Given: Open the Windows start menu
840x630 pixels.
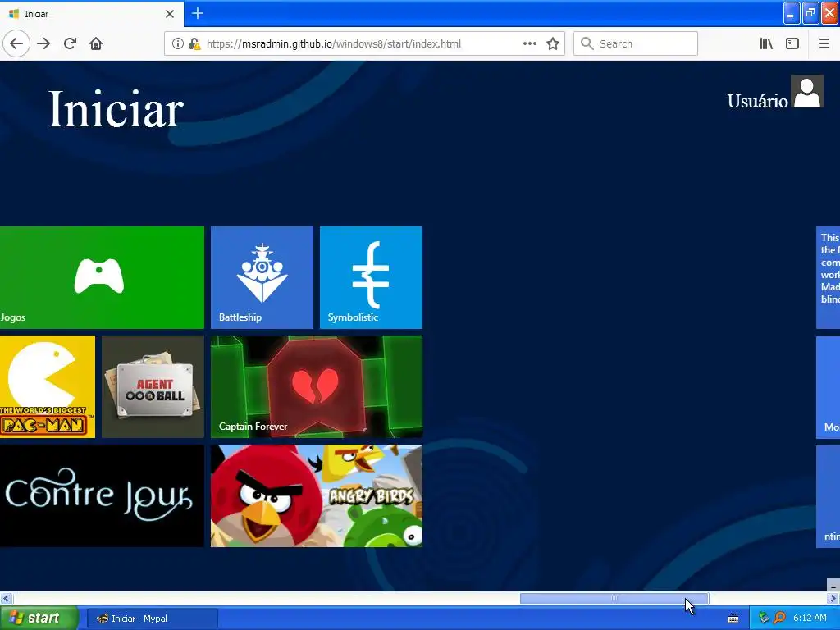Looking at the screenshot, I should pos(39,619).
